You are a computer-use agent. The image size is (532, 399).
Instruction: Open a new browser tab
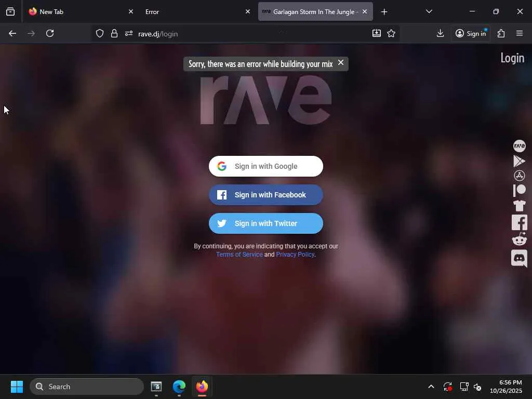(x=384, y=12)
